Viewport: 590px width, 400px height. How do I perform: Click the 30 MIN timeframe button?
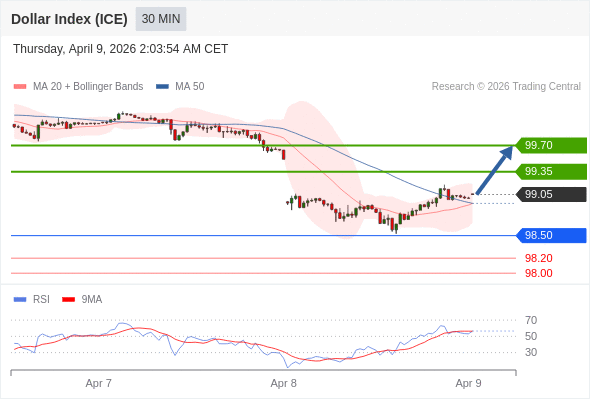(161, 19)
